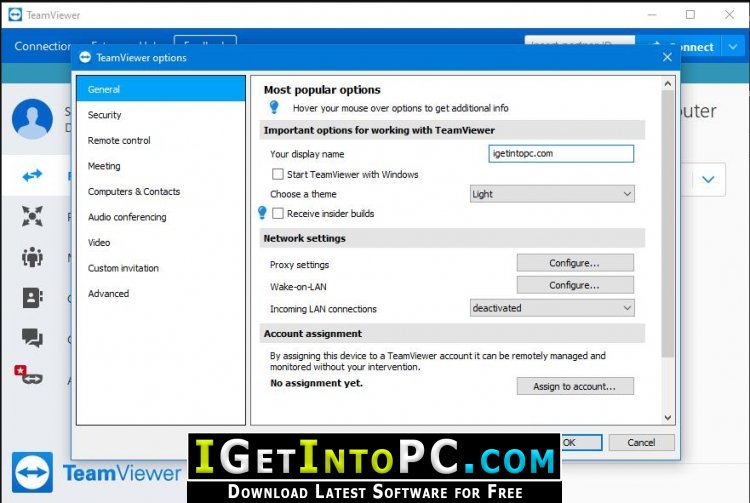Click the options panel scrollbar thumb

(x=668, y=224)
